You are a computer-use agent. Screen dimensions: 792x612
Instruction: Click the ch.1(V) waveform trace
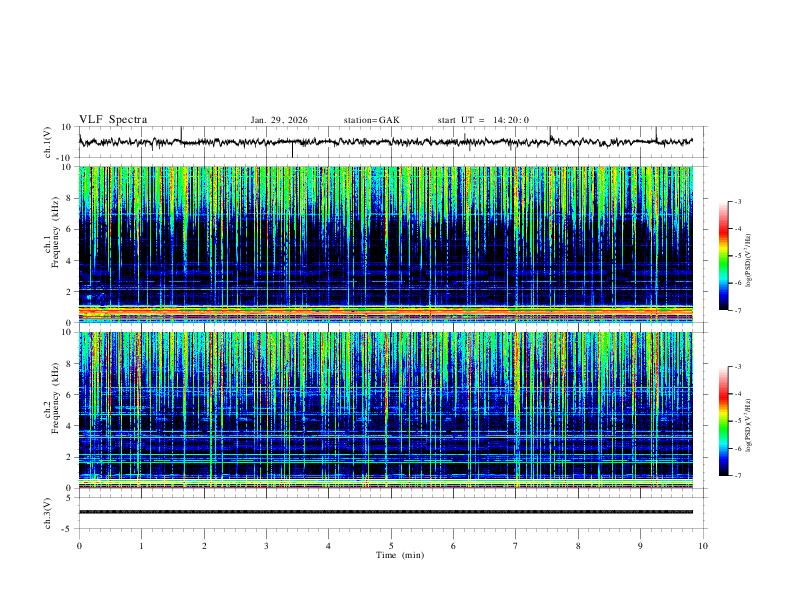[385, 142]
